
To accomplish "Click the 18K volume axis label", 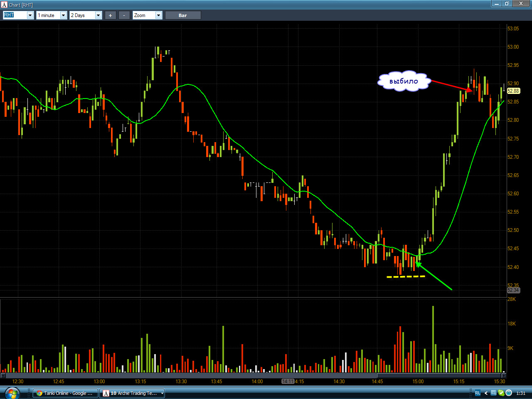I will (x=512, y=324).
